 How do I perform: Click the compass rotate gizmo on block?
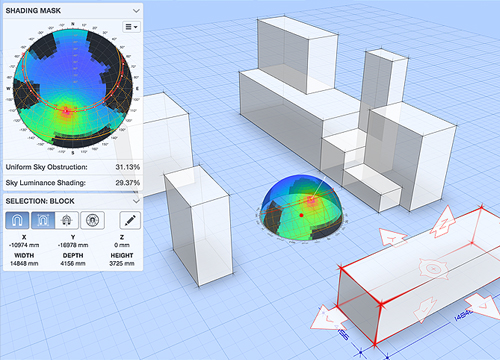(x=433, y=269)
